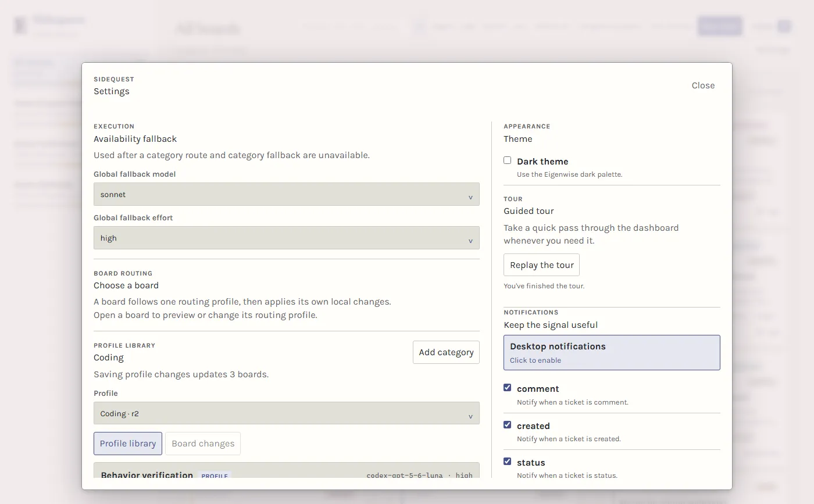
Task: Close the Sidequest Settings dialog
Action: (x=703, y=85)
